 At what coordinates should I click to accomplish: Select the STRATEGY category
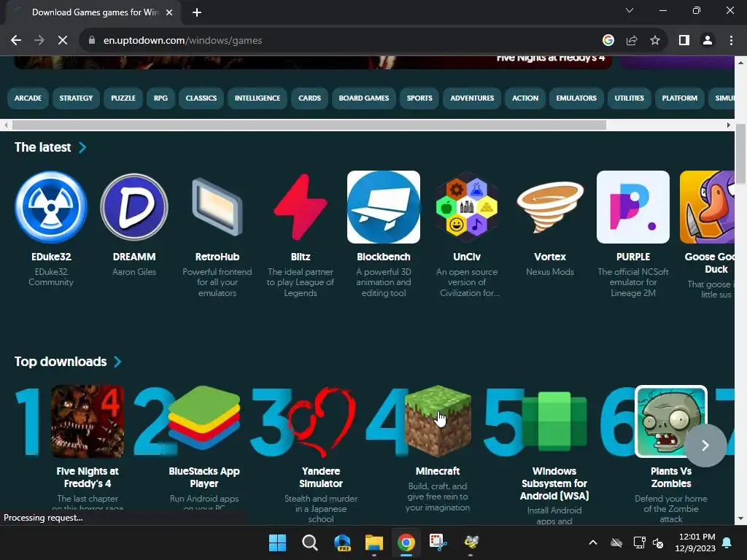click(x=76, y=98)
